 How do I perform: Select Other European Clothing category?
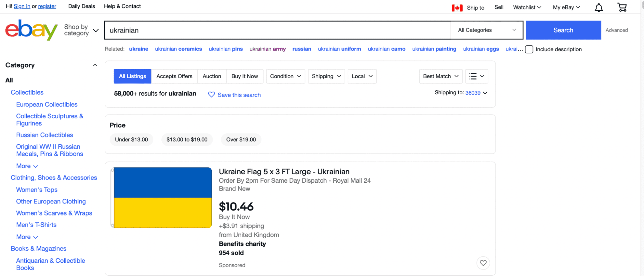(51, 201)
